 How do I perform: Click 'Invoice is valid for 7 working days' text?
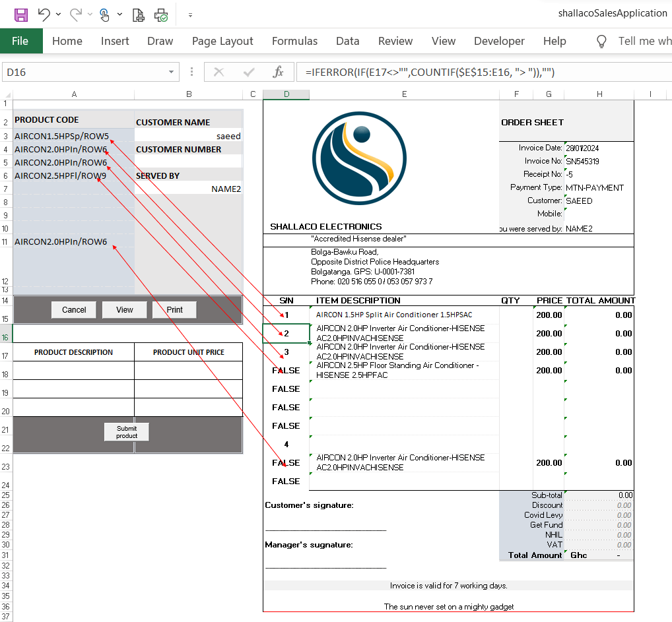pos(448,586)
